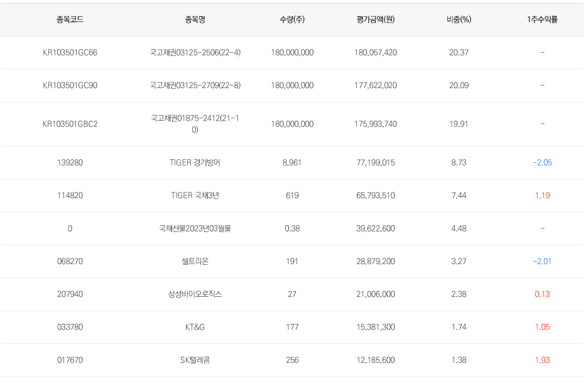Click valuation 15,381,300

pyautogui.click(x=376, y=327)
